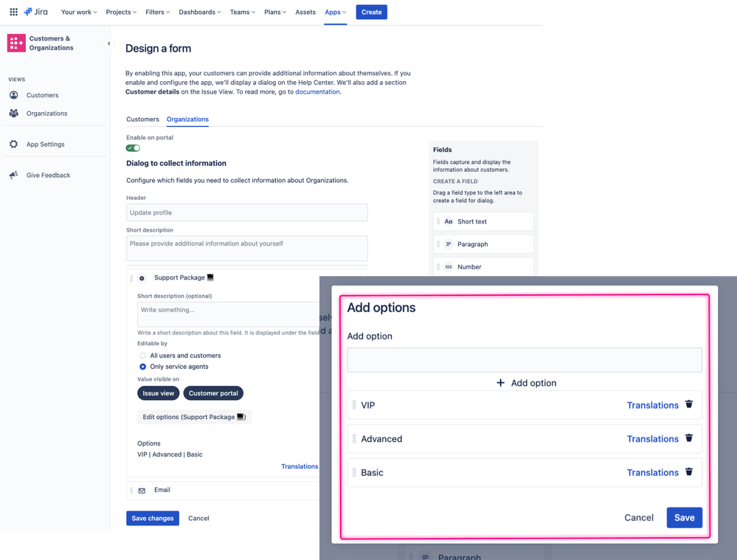Open Translations for the VIP option
Screen dimensions: 737x560
click(653, 405)
